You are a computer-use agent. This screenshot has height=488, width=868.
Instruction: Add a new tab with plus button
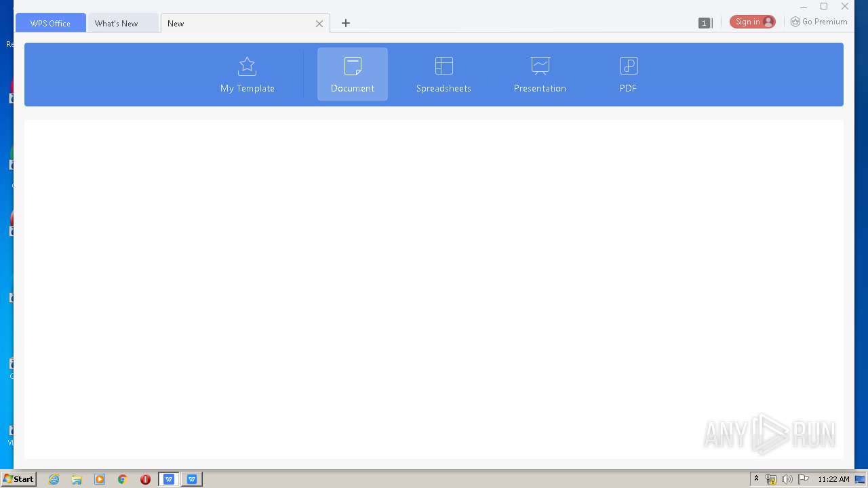coord(346,23)
